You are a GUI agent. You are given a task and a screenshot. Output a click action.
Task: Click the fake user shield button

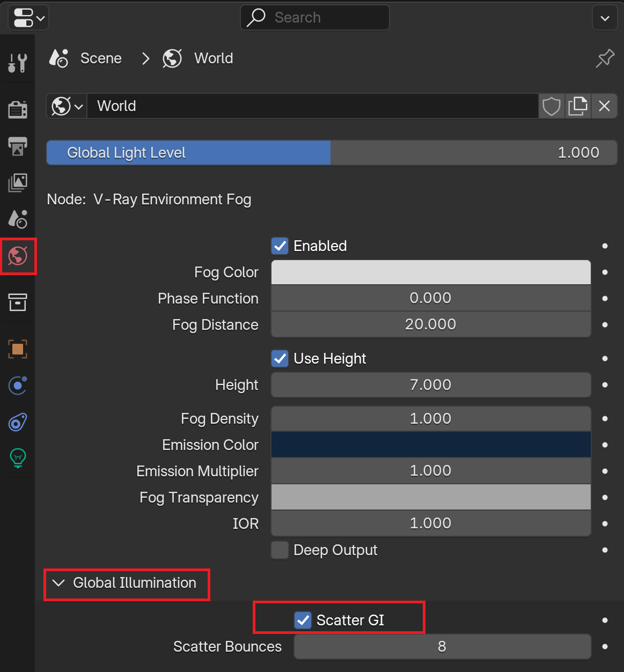[552, 106]
